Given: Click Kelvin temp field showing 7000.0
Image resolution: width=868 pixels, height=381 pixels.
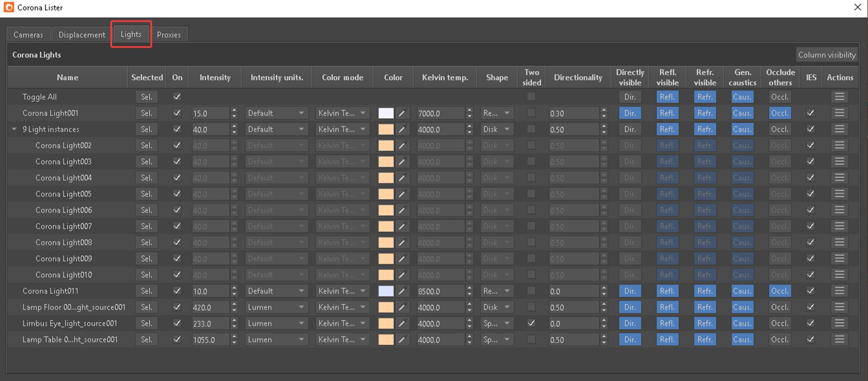Looking at the screenshot, I should (440, 113).
